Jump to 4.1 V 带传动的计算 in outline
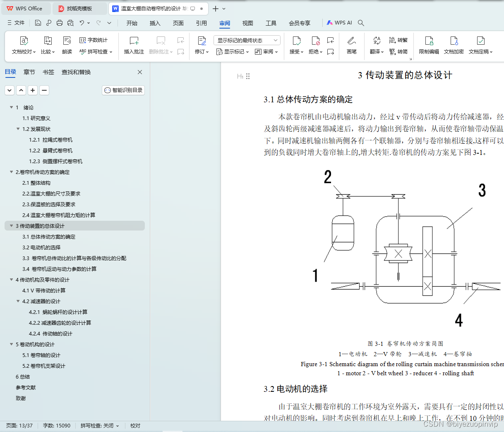This screenshot has width=504, height=432. 44,290
